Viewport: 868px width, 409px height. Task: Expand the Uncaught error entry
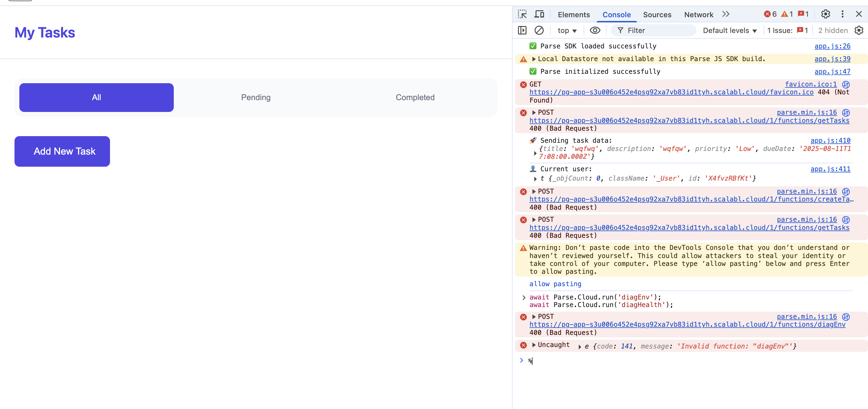point(534,345)
